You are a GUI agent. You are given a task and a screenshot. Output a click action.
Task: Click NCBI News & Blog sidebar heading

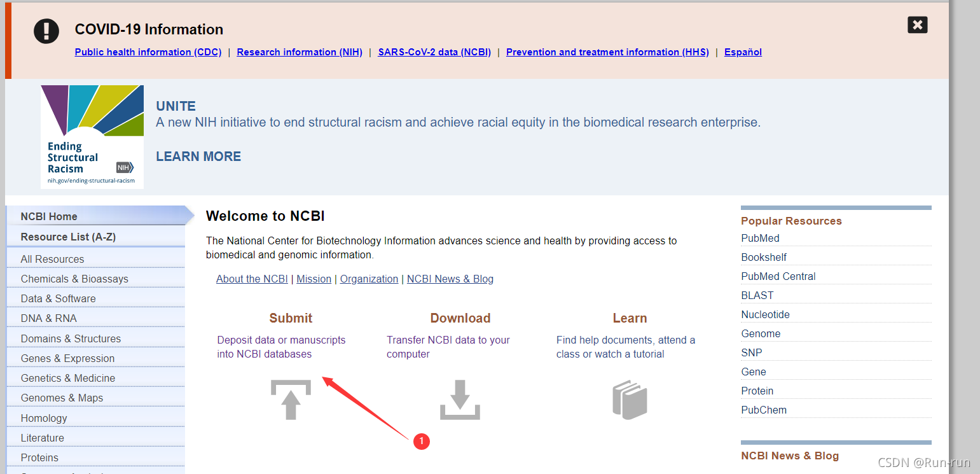click(790, 456)
